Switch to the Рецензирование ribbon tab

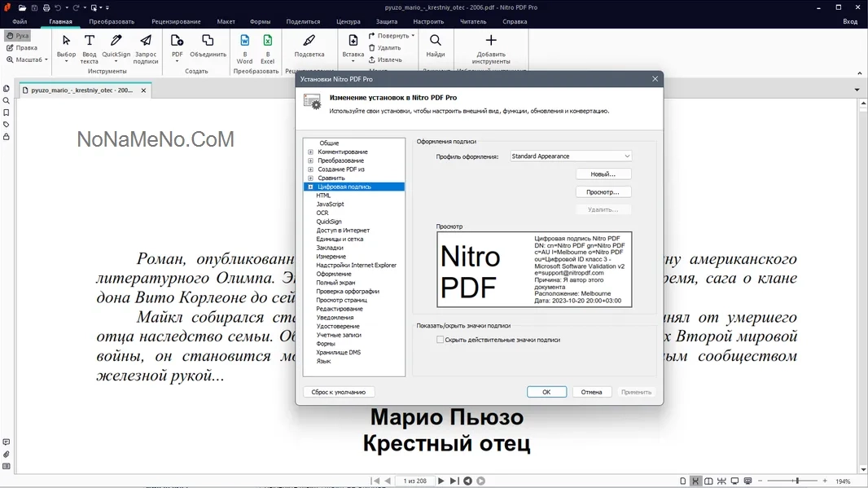coord(176,21)
